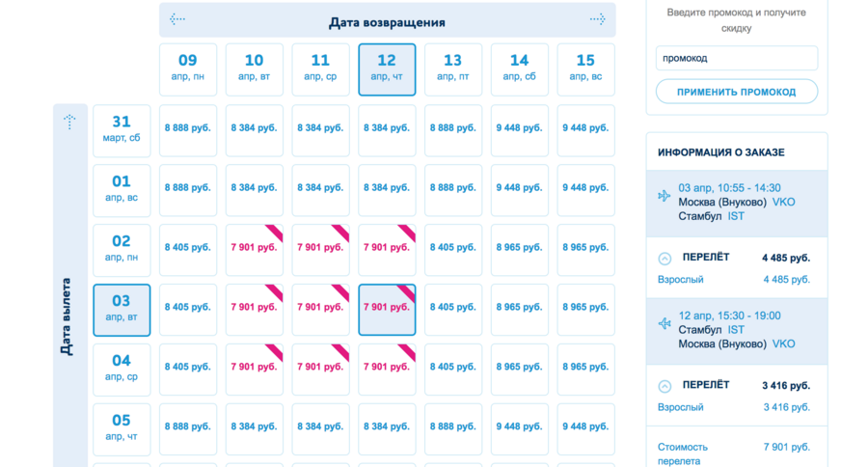The height and width of the screenshot is (467, 868).
Task: Pick the 9 448 руб. fare for 31 март to 15 апр
Action: coord(585,130)
